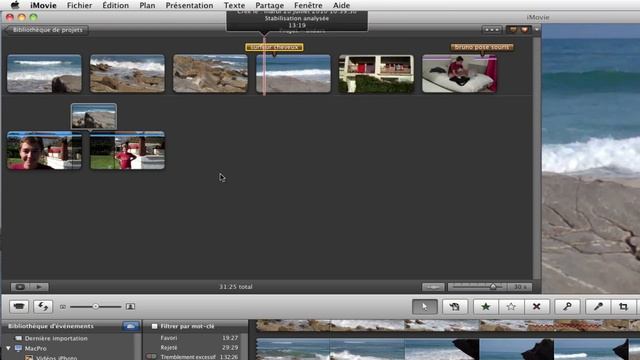Image resolution: width=640 pixels, height=360 pixels.
Task: Select the close-up smiling face clip
Action: (x=44, y=150)
